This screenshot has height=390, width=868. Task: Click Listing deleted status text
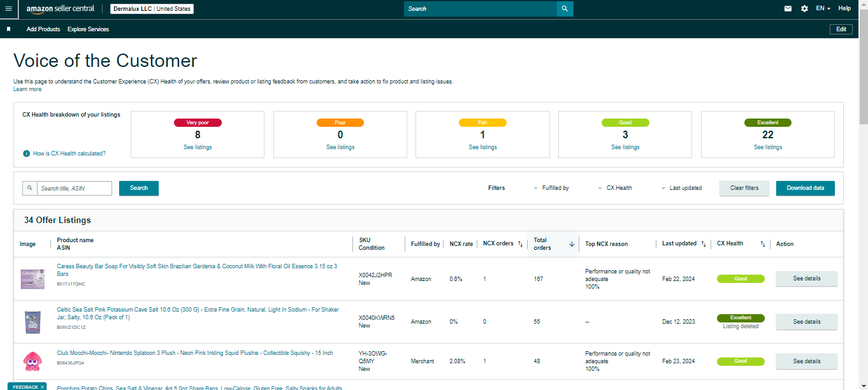pos(741,326)
